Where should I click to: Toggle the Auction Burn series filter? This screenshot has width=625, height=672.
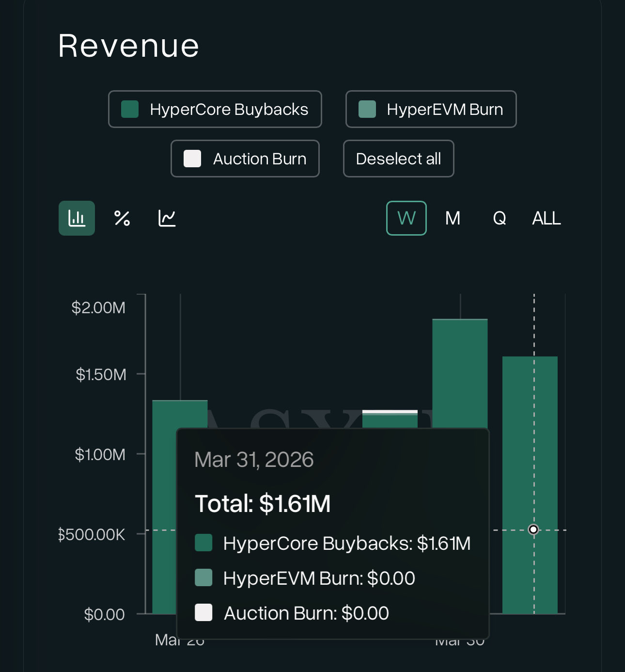[245, 159]
